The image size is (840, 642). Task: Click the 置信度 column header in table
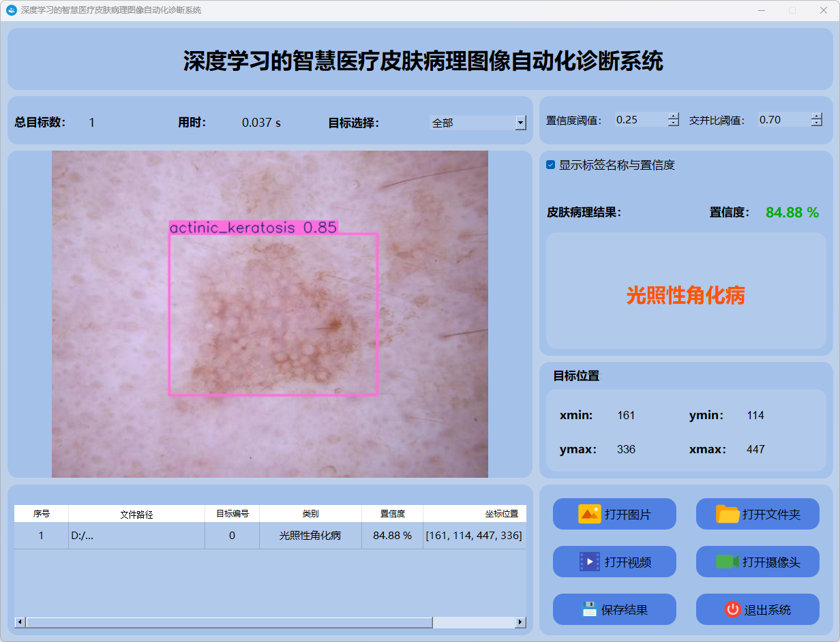[x=392, y=514]
